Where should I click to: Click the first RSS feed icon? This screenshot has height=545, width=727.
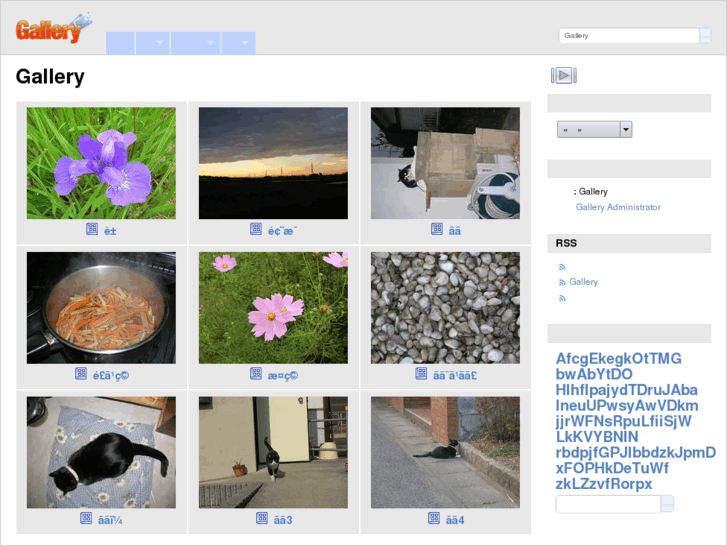click(562, 267)
